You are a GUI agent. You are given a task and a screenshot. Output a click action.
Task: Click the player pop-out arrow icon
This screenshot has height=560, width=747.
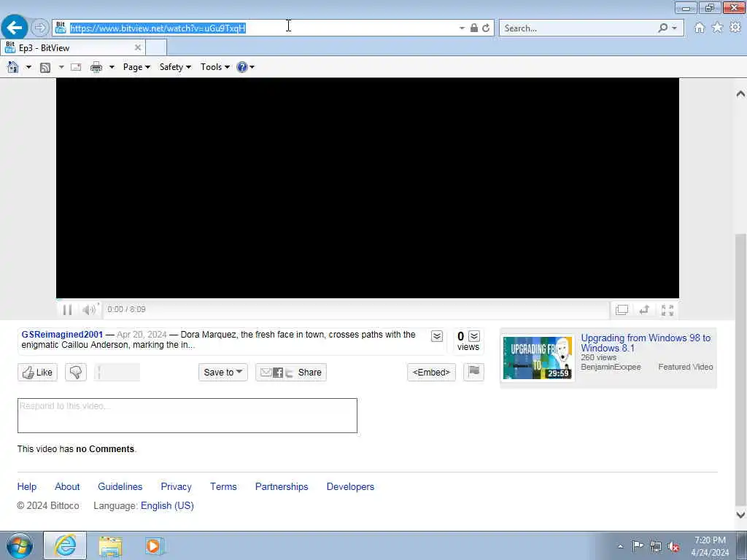pyautogui.click(x=645, y=310)
